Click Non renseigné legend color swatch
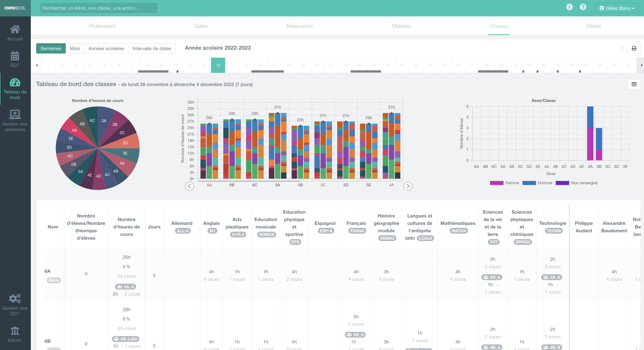Image resolution: width=644 pixels, height=350 pixels. point(562,183)
